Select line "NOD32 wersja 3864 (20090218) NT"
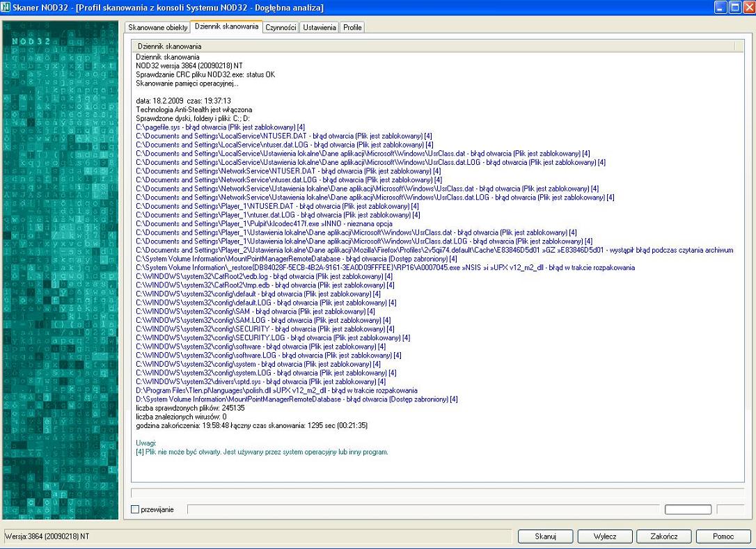Image resolution: width=756 pixels, height=549 pixels. [189, 65]
